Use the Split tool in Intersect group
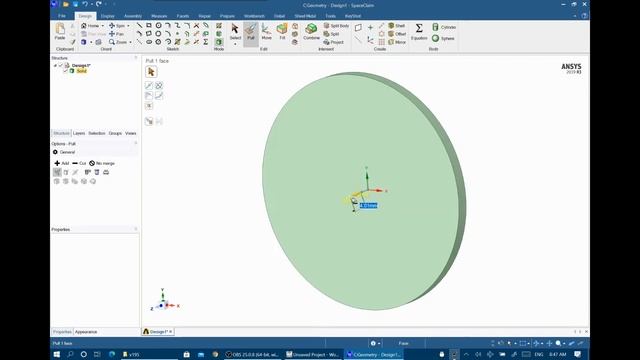This screenshot has width=640, height=360. tap(331, 34)
